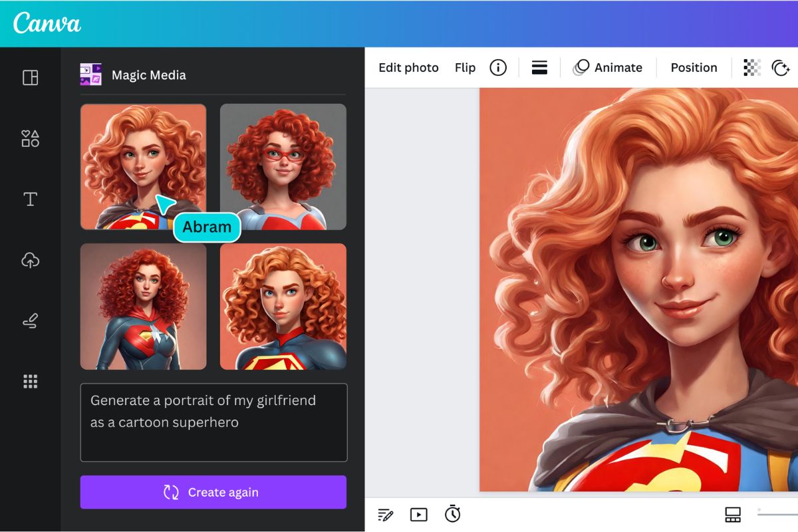The width and height of the screenshot is (798, 532).
Task: Open the Flip options
Action: (465, 68)
